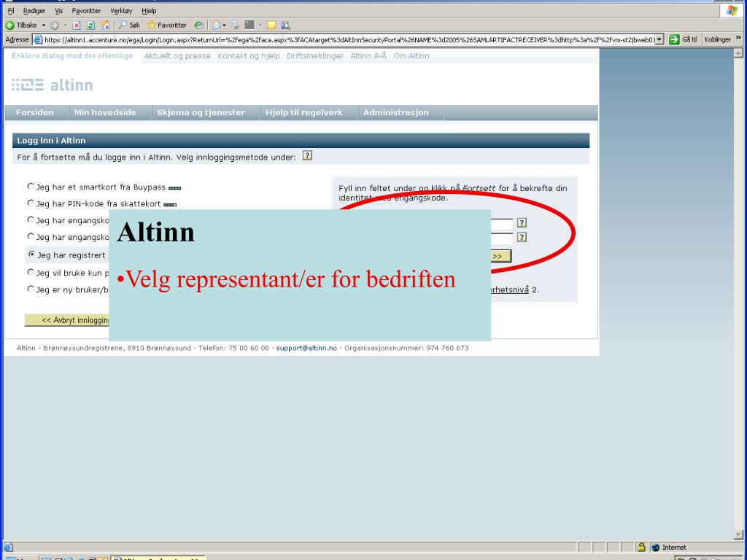
Task: Open the Favoritter star toolbar button
Action: click(167, 26)
